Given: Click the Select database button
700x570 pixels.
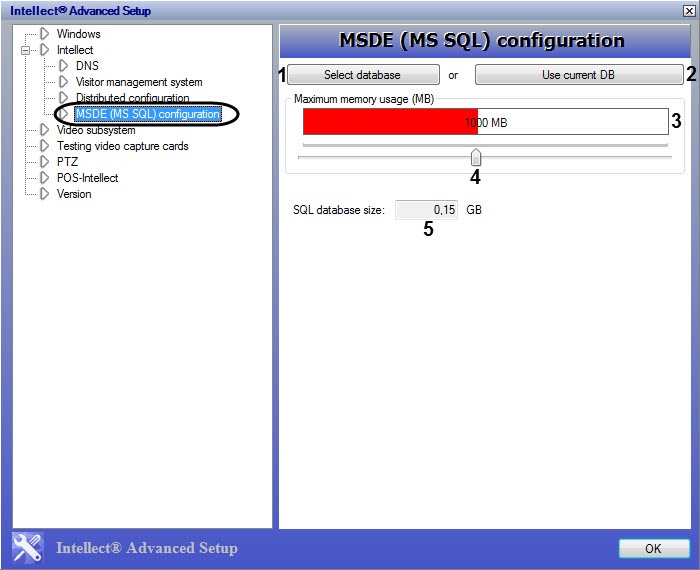Looking at the screenshot, I should point(363,75).
